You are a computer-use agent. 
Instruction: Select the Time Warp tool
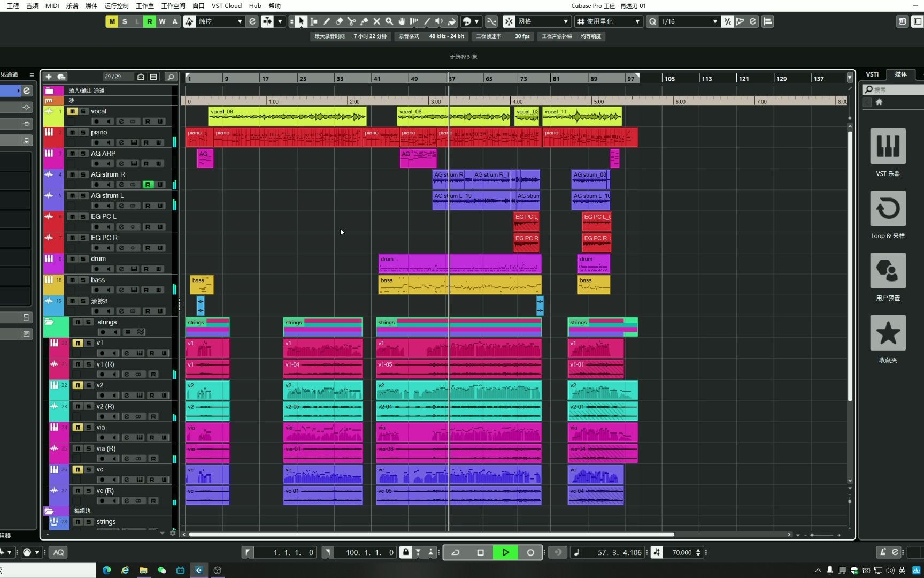point(414,21)
